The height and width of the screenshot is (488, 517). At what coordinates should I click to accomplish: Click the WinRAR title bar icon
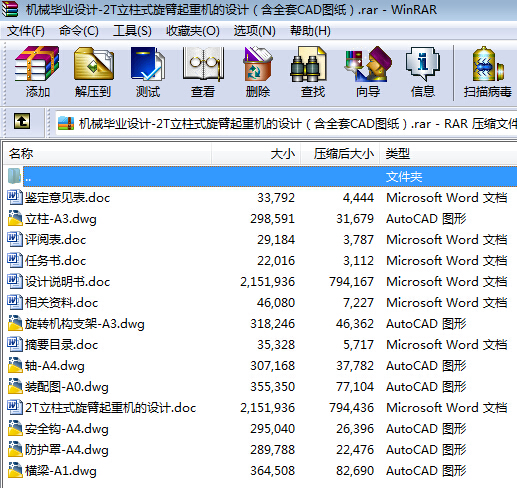click(10, 9)
